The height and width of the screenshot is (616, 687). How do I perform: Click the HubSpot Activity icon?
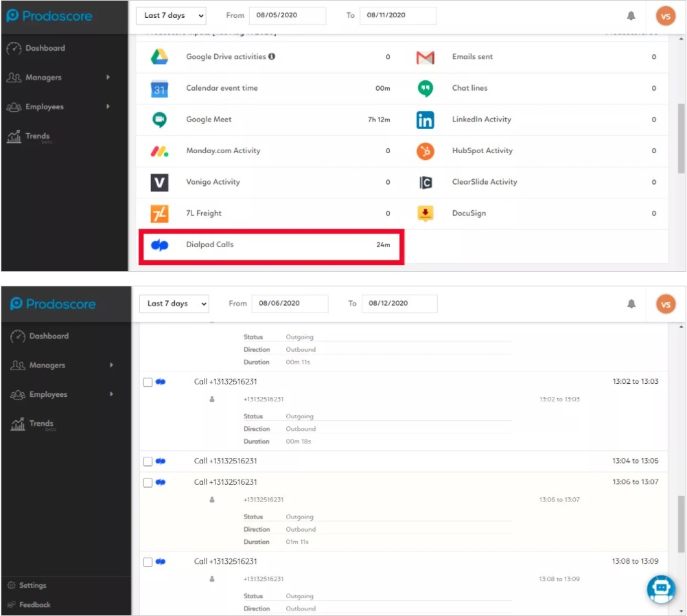[425, 151]
